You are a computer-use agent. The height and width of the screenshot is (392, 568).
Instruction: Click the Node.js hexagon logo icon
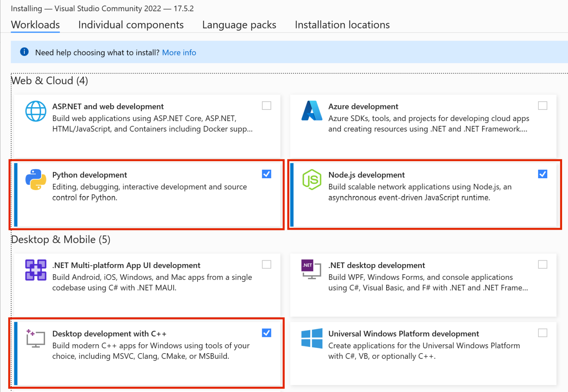click(x=312, y=180)
